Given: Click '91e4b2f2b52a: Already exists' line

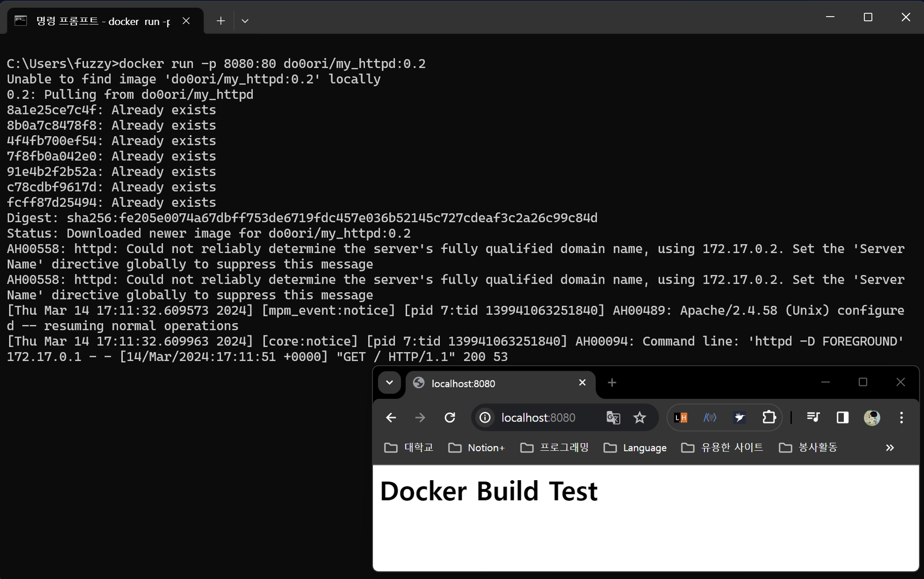Looking at the screenshot, I should [x=111, y=171].
